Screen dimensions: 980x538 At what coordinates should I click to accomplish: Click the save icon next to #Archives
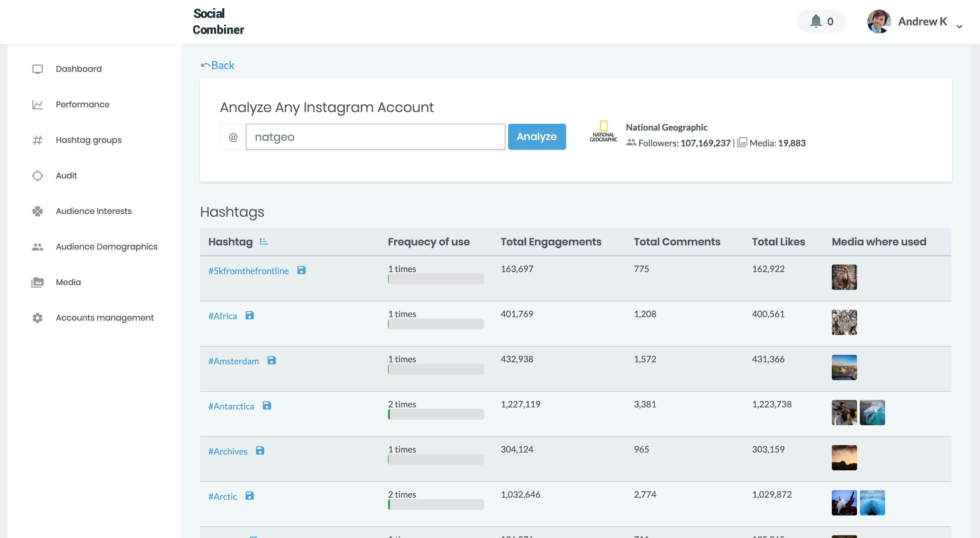tap(260, 450)
